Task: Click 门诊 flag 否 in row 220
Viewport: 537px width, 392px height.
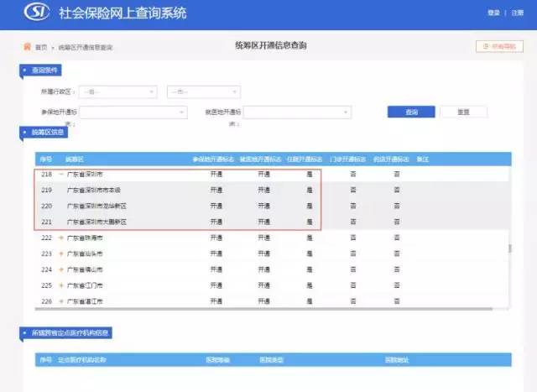Action: coord(353,206)
